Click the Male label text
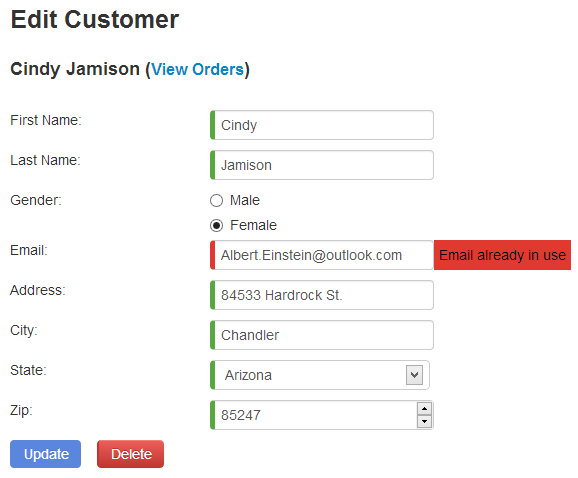 click(x=245, y=200)
